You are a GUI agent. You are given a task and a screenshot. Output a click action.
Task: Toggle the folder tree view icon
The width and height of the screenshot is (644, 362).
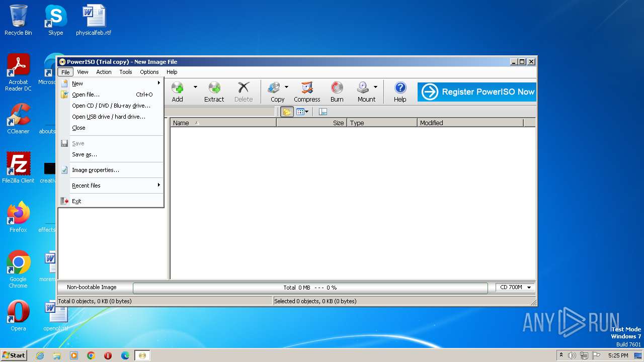point(287,112)
